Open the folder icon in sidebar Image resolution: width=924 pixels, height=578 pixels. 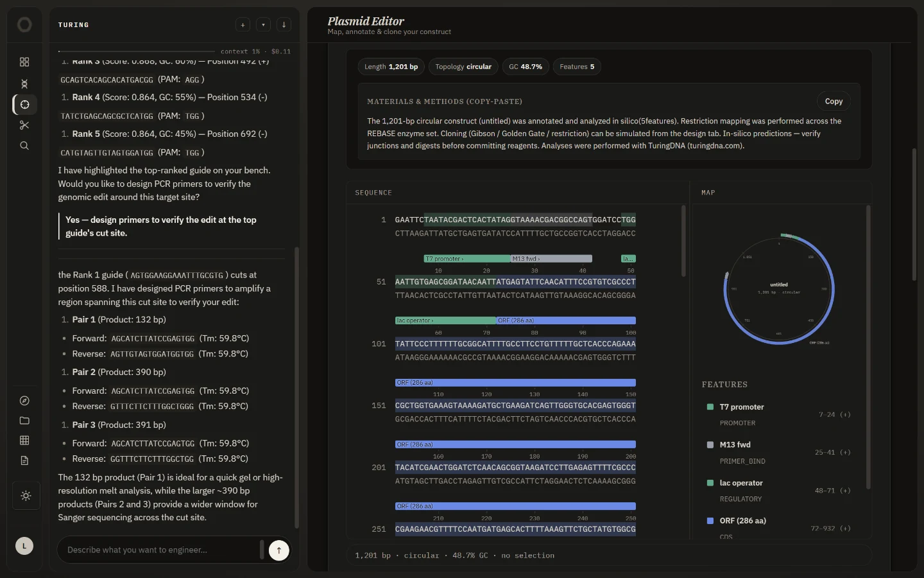click(x=24, y=421)
